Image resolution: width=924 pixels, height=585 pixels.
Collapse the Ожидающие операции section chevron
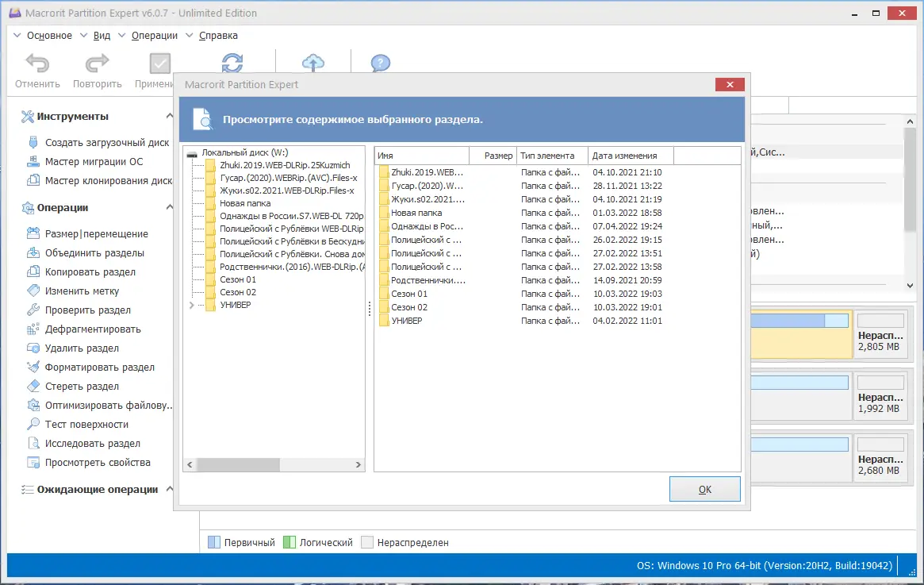click(x=169, y=490)
